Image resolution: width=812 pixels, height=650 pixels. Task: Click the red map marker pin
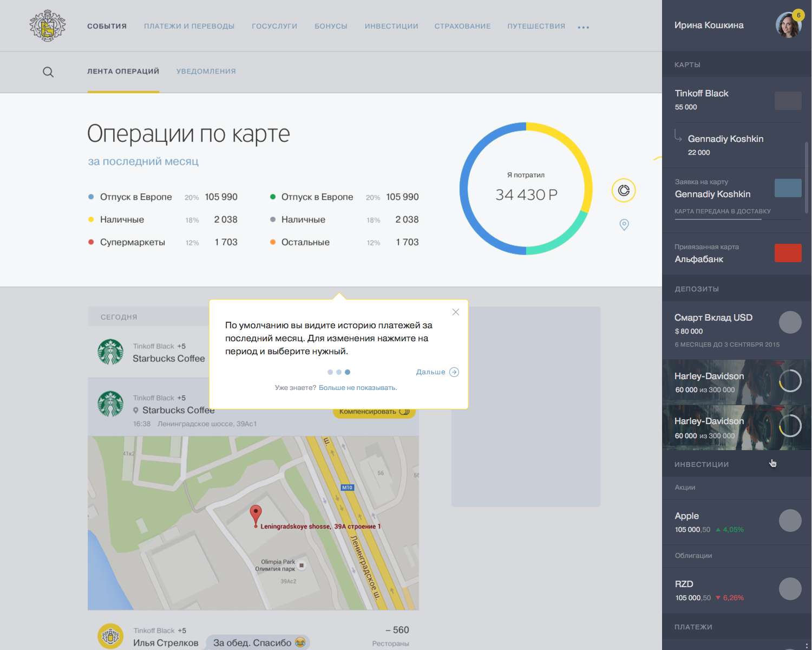click(x=256, y=516)
